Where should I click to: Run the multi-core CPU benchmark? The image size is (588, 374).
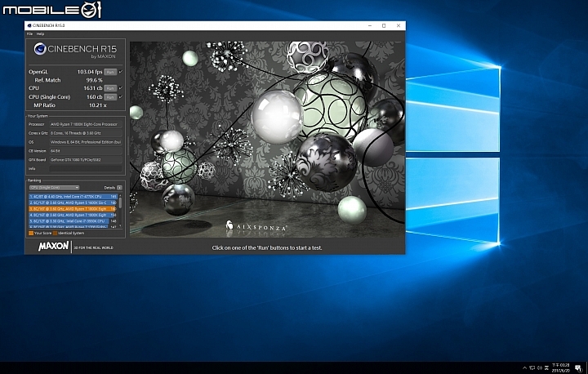110,88
